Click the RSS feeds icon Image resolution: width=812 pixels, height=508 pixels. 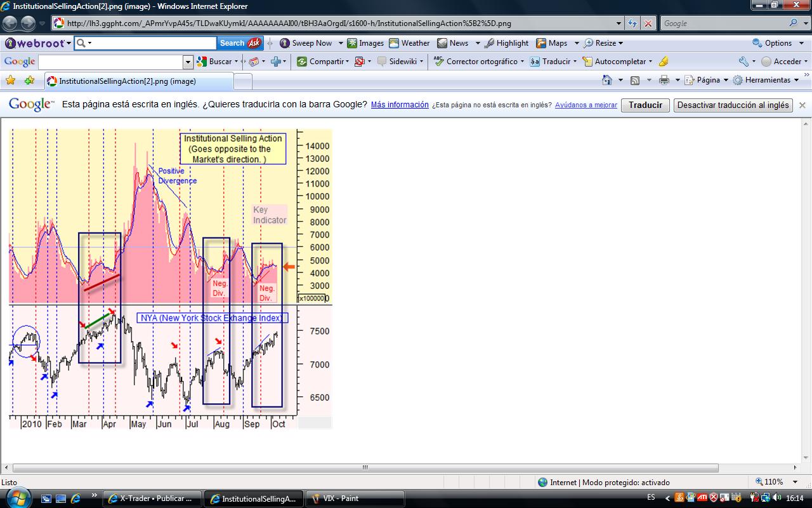pyautogui.click(x=635, y=80)
